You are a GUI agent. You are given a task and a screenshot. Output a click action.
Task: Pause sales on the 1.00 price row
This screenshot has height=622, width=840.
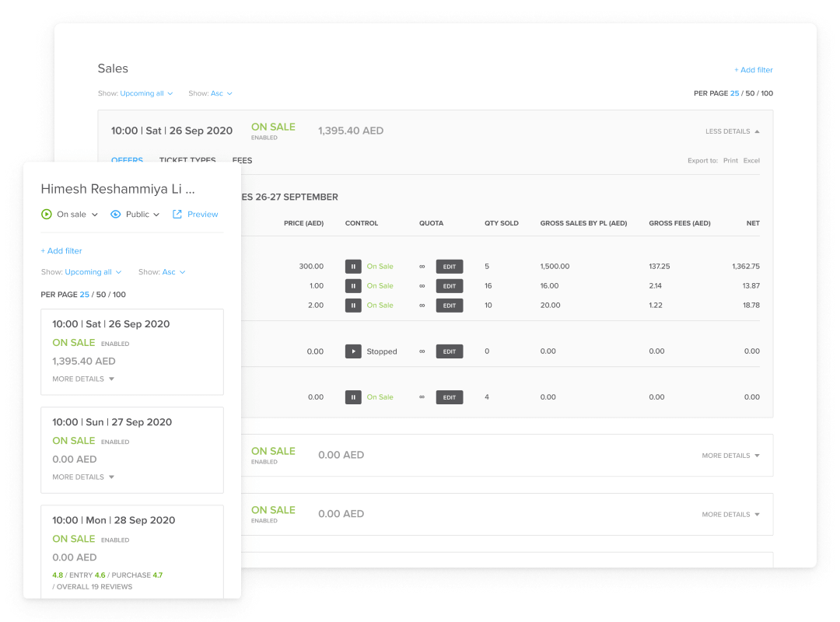coord(353,286)
